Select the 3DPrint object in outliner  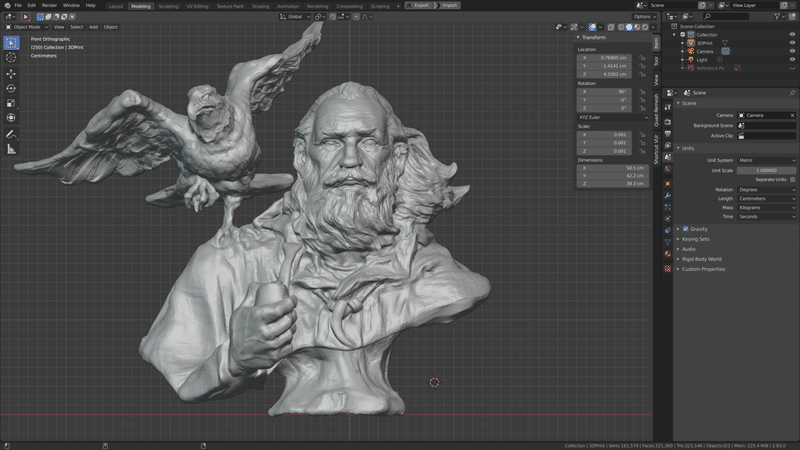(x=704, y=43)
